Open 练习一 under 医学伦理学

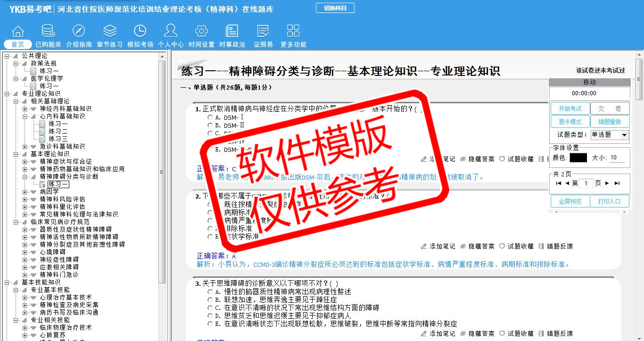click(49, 86)
